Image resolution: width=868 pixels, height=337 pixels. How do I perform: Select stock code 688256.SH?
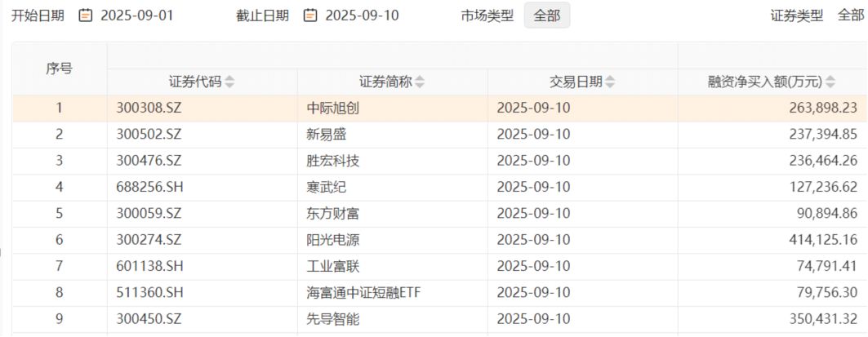click(150, 187)
